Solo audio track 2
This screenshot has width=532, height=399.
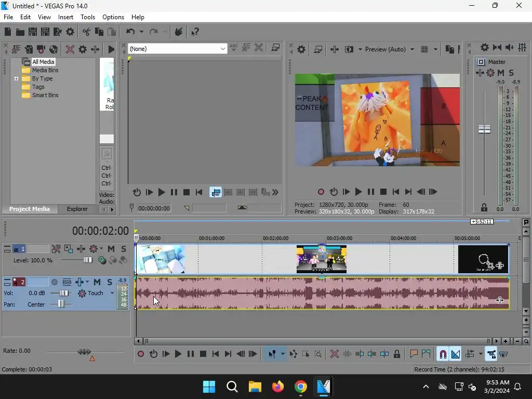click(110, 282)
